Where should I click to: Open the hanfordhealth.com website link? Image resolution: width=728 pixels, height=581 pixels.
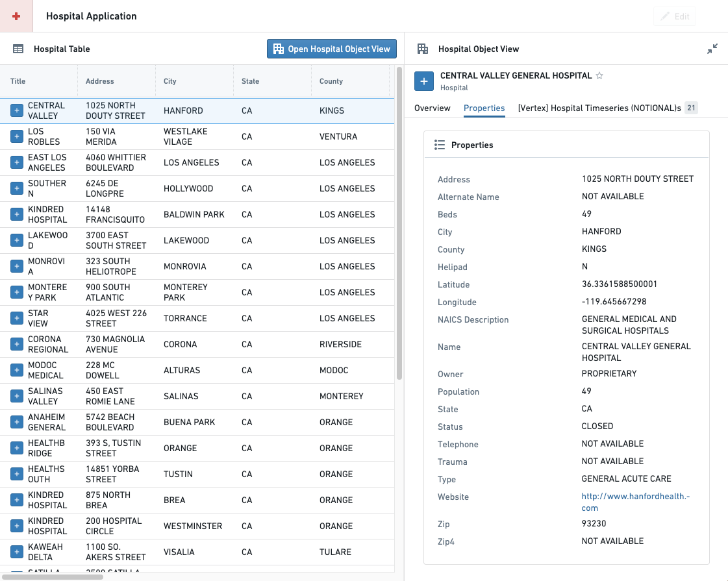pyautogui.click(x=636, y=502)
